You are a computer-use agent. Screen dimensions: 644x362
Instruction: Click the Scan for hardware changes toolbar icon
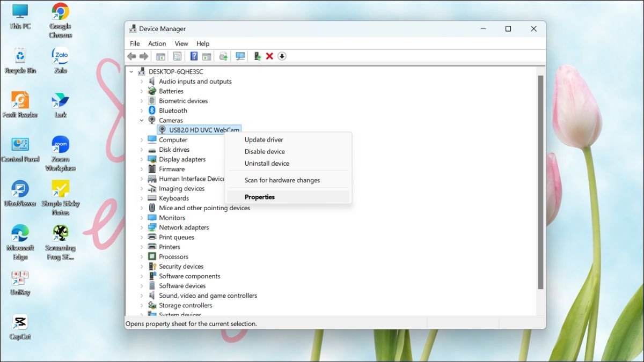coord(239,56)
